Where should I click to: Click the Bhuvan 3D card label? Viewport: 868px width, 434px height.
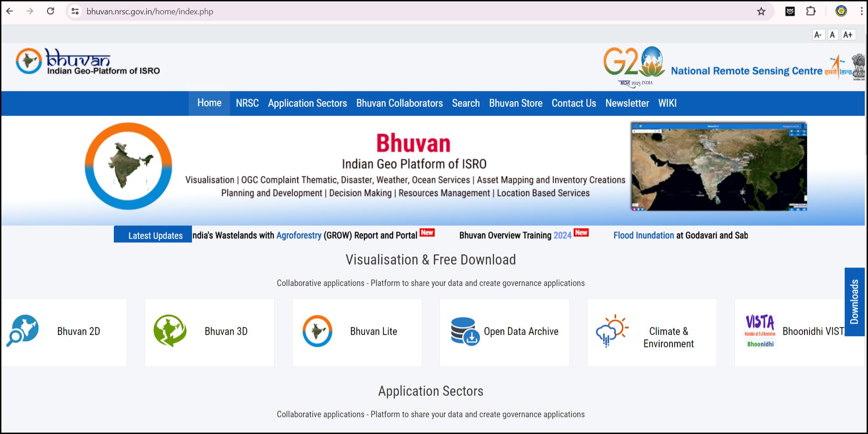coord(226,331)
